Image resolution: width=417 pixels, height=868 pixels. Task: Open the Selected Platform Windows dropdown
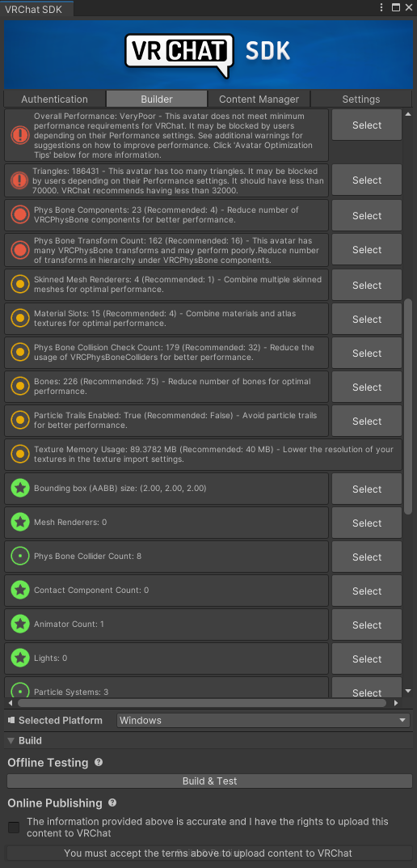[x=263, y=720]
